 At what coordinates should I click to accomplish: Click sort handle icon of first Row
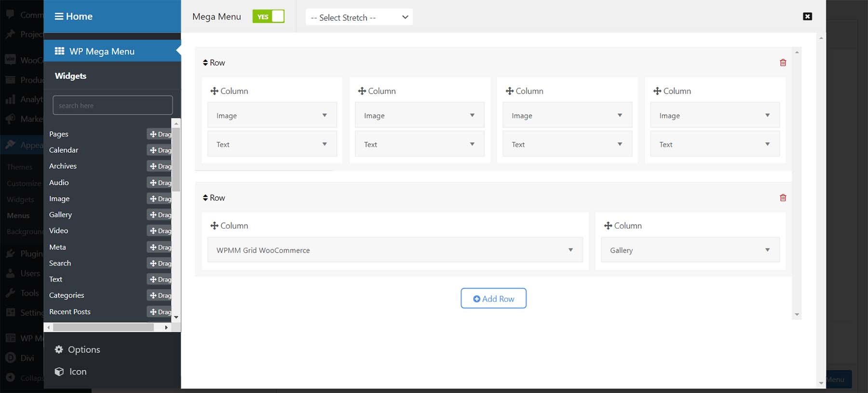coord(205,63)
